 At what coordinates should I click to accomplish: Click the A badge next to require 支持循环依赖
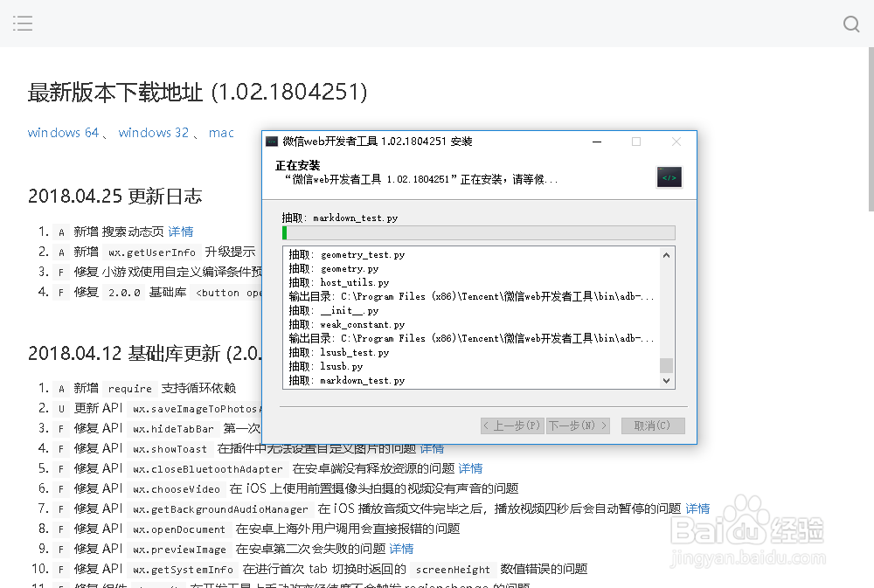[x=59, y=388]
